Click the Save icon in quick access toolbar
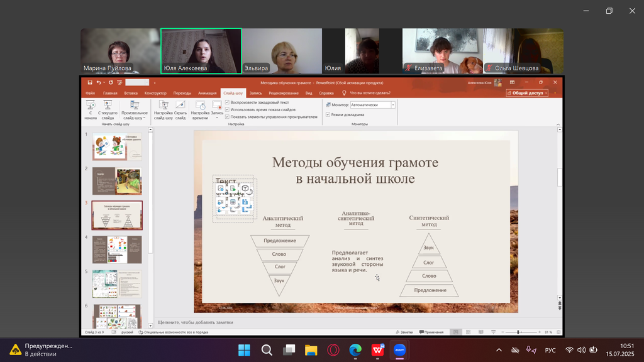 click(x=91, y=82)
